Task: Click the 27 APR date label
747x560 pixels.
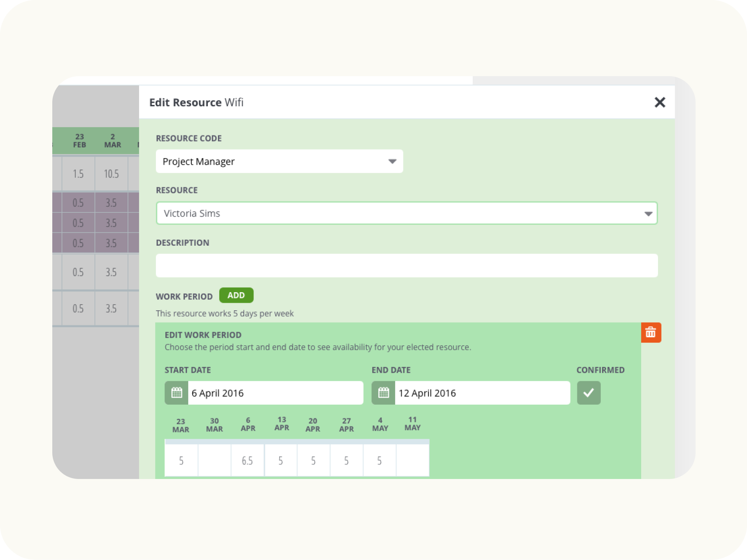Action: click(x=346, y=425)
